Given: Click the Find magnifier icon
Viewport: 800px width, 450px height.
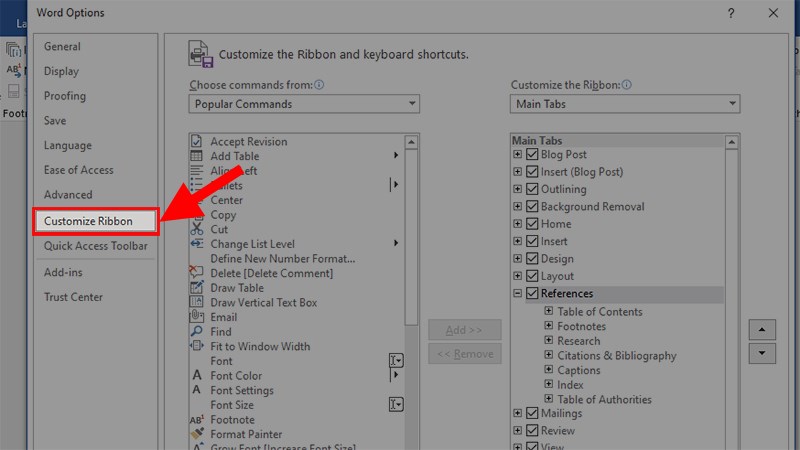Looking at the screenshot, I should 197,332.
